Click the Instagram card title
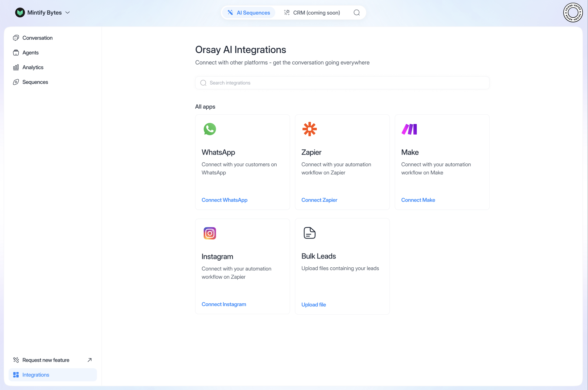This screenshot has width=588, height=390. tap(218, 257)
